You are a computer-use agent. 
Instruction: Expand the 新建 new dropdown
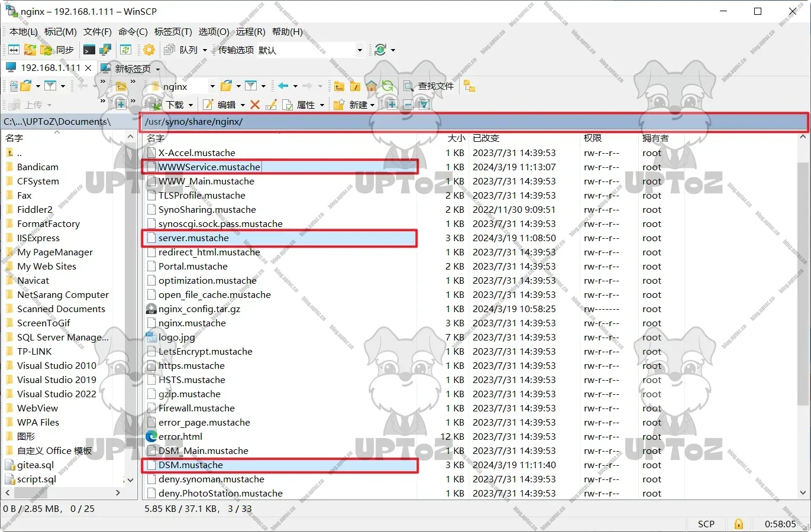[372, 105]
